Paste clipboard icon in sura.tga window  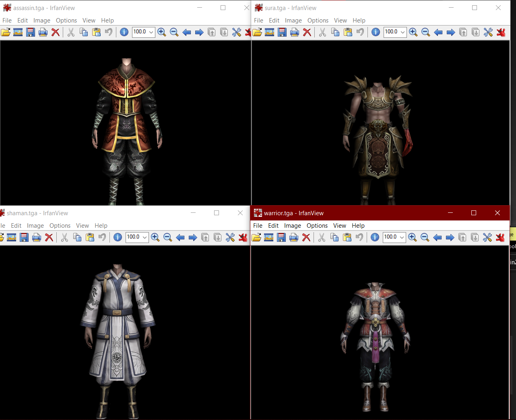pyautogui.click(x=348, y=32)
